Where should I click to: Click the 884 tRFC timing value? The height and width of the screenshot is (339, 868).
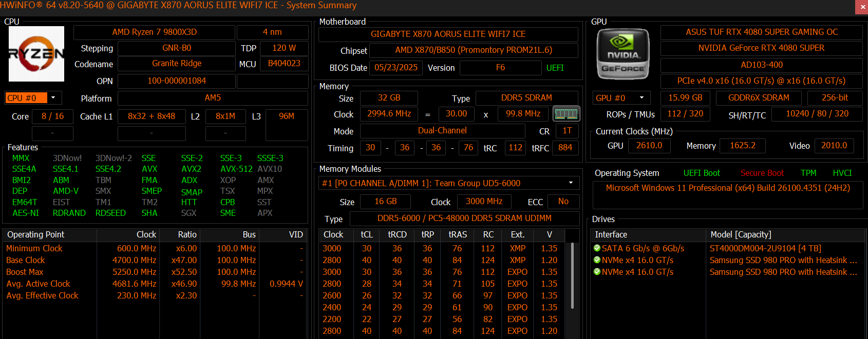pyautogui.click(x=565, y=148)
